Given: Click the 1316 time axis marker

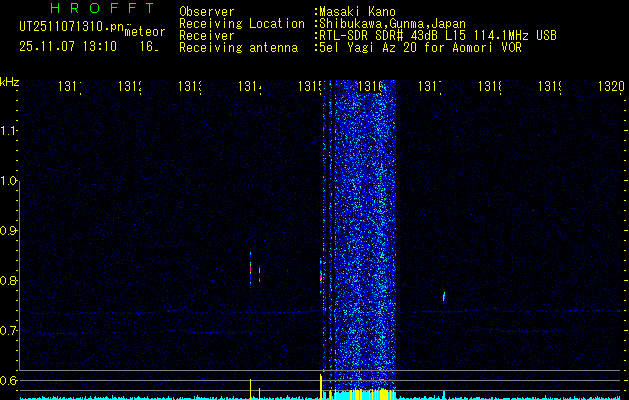Looking at the screenshot, I should click(x=370, y=86).
